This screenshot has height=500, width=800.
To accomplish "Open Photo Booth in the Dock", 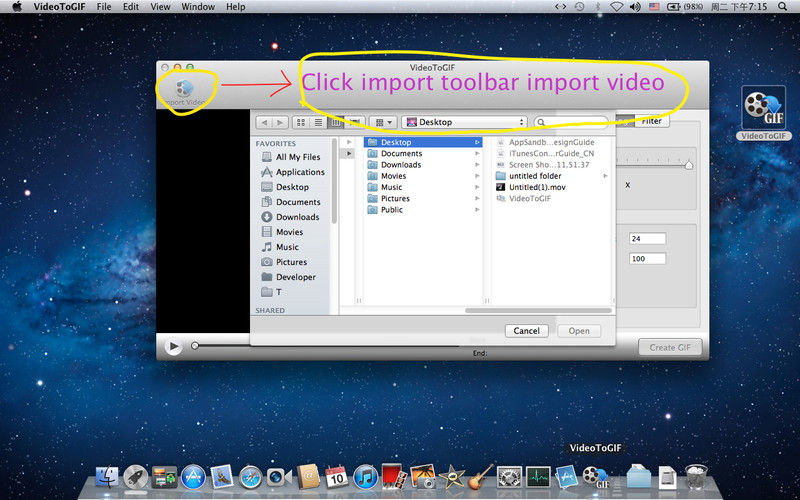I will (394, 477).
